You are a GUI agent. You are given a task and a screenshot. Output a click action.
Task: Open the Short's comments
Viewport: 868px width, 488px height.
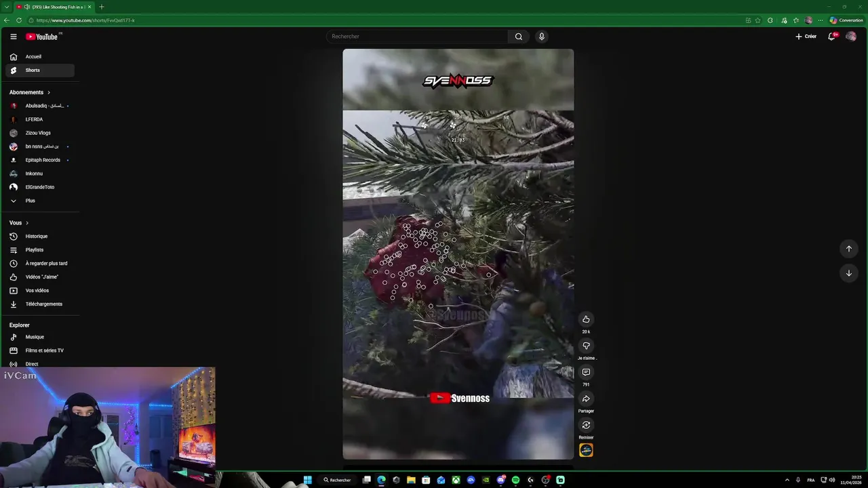(586, 372)
